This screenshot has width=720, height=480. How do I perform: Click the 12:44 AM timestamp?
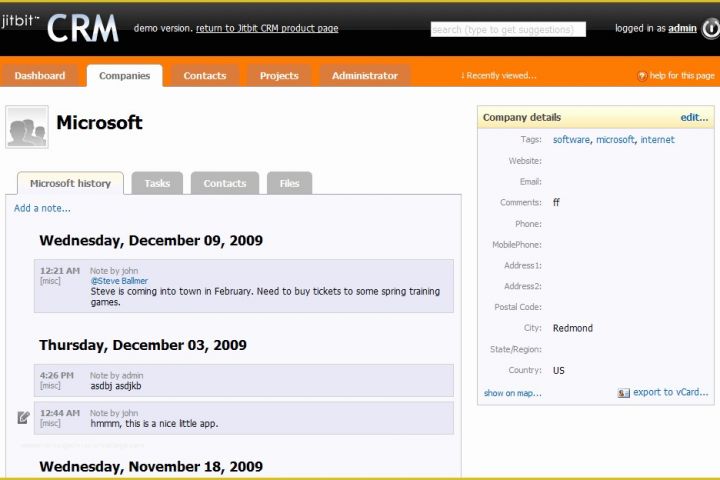[x=60, y=413]
